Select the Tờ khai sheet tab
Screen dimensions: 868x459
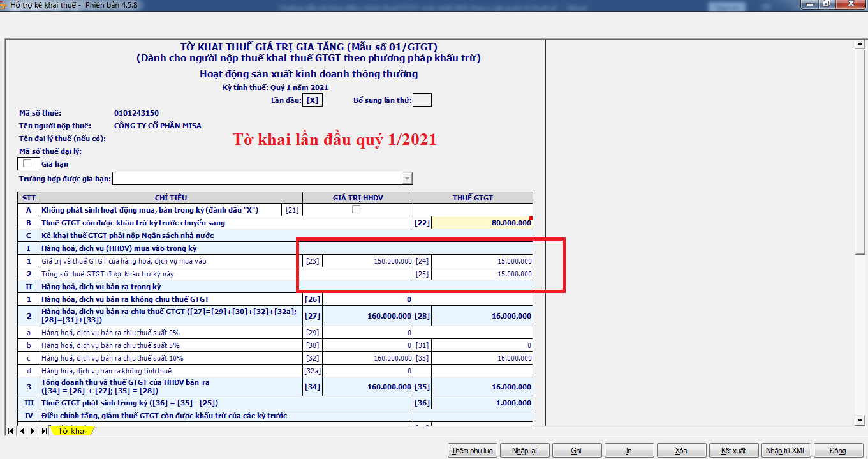tap(72, 431)
